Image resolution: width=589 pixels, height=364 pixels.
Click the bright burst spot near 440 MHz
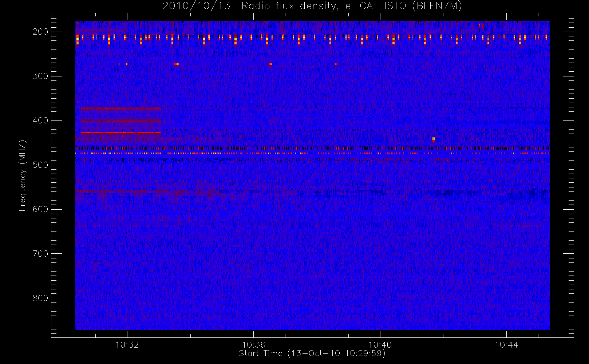[434, 139]
